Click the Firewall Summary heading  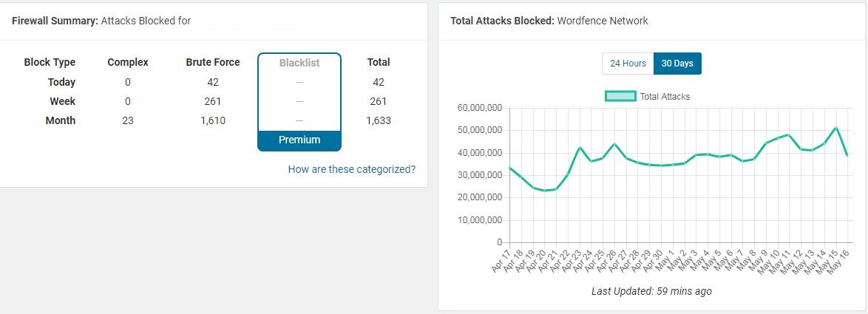click(x=55, y=21)
